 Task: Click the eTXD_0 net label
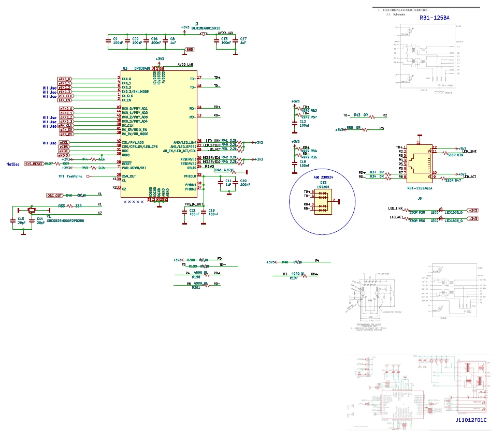tap(65, 79)
